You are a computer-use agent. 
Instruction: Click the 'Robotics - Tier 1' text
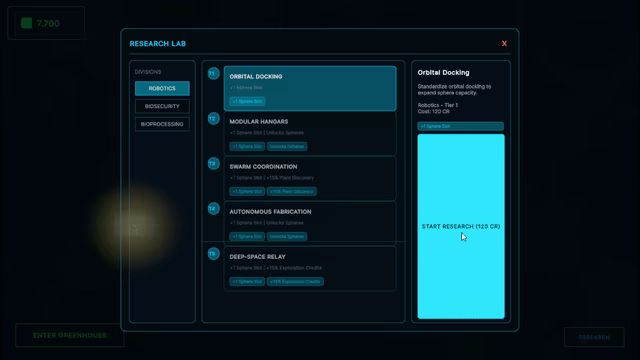point(438,105)
